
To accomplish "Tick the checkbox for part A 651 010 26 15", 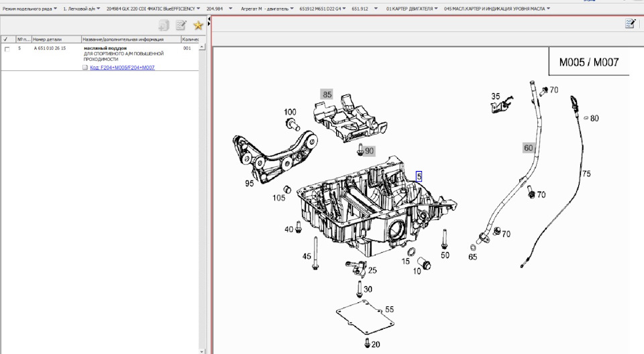I will [7, 49].
